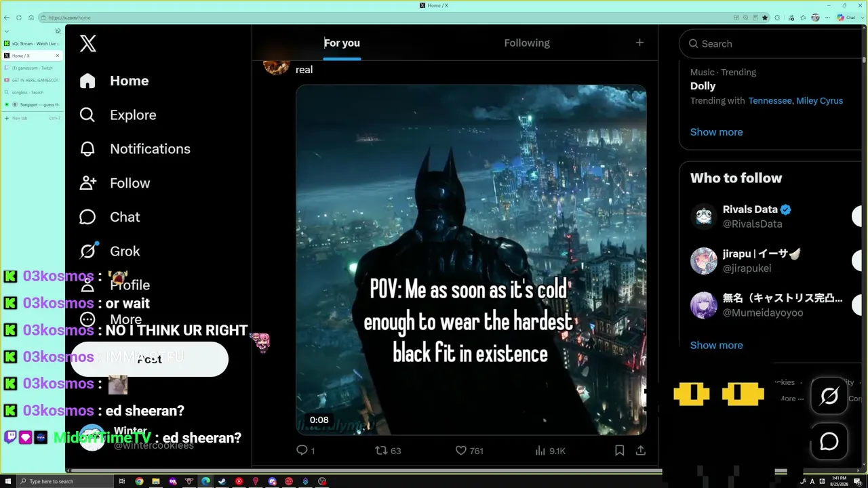Open the taskbar clock and date
This screenshot has height=488, width=868.
tap(839, 481)
